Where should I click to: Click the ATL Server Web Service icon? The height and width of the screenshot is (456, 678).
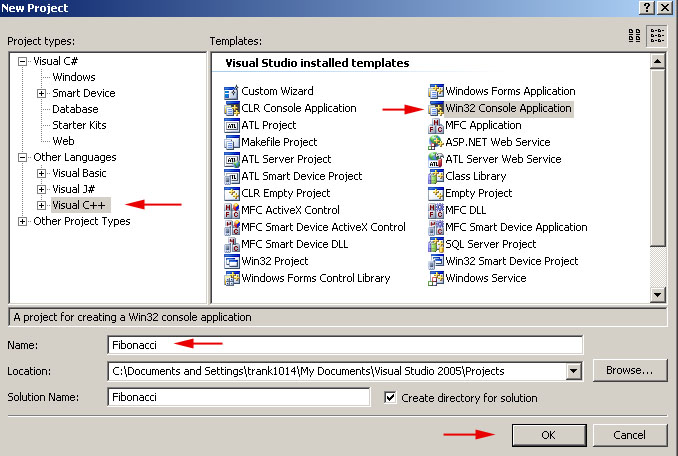click(435, 159)
